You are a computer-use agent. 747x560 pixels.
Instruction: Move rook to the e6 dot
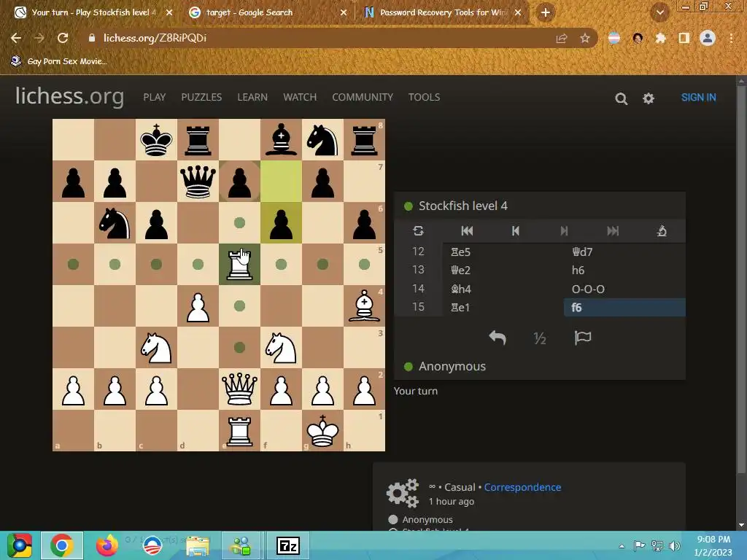pyautogui.click(x=239, y=223)
